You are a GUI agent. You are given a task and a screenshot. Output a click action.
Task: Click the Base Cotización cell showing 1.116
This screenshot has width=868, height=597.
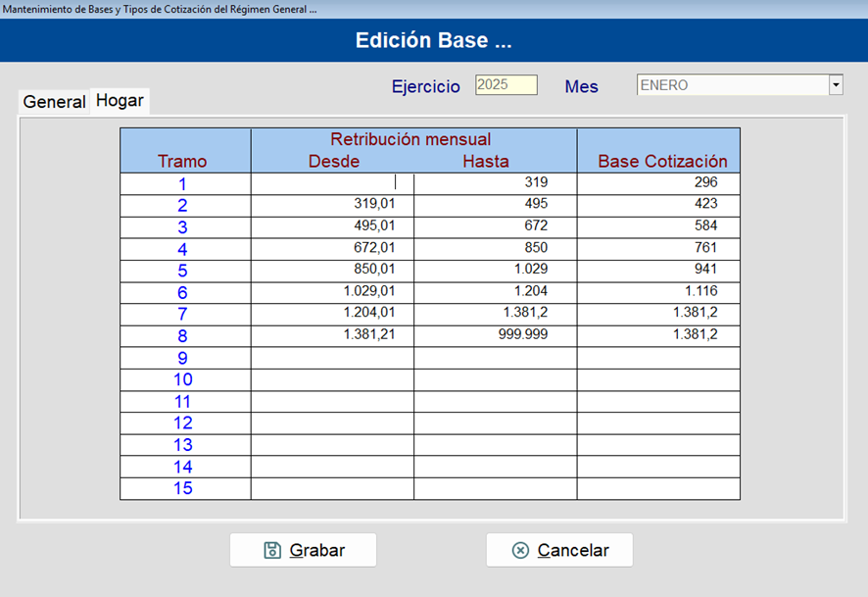(x=658, y=292)
